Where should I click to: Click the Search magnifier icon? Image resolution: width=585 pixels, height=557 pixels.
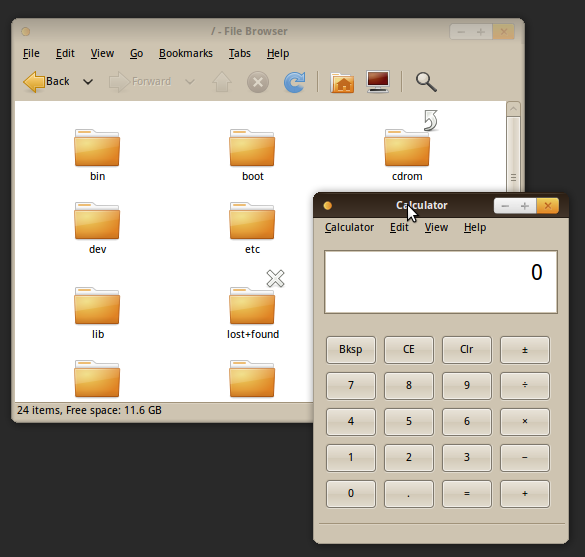tap(426, 82)
